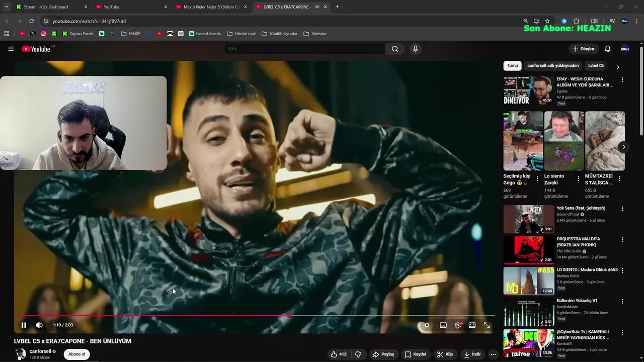
Task: Seek using the red video progress bar
Action: pyautogui.click(x=256, y=316)
